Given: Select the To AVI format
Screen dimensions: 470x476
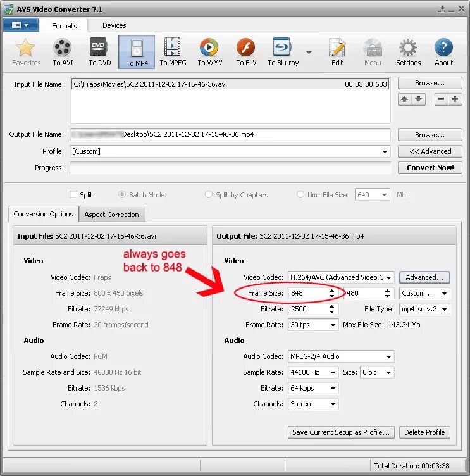Looking at the screenshot, I should tap(63, 52).
